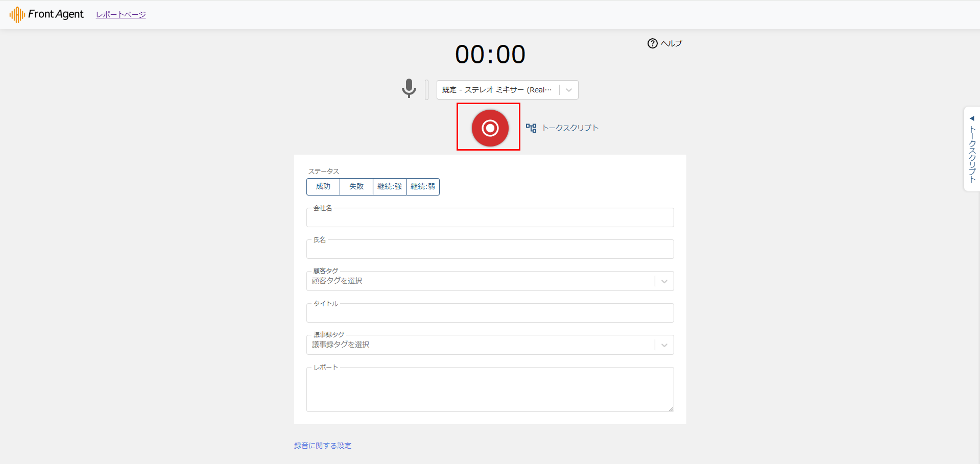Select the 成功 status option
Viewport: 980px width, 464px height.
pyautogui.click(x=323, y=187)
